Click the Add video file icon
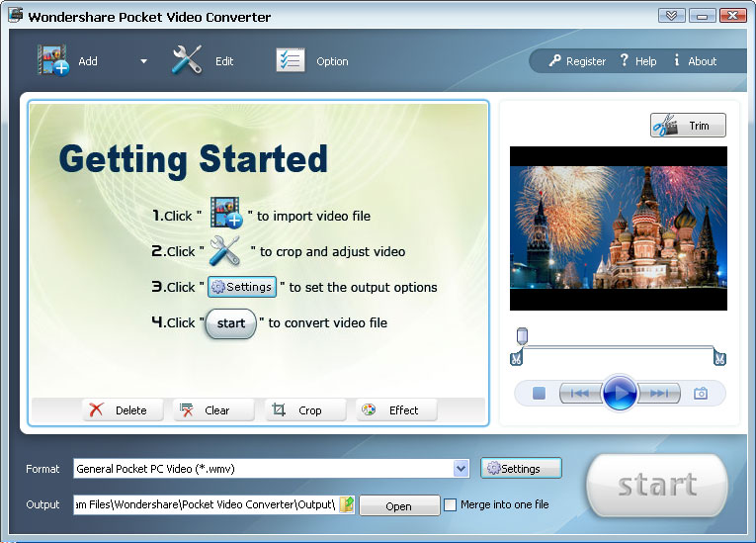Screen dimensions: 756x543 [x=53, y=60]
